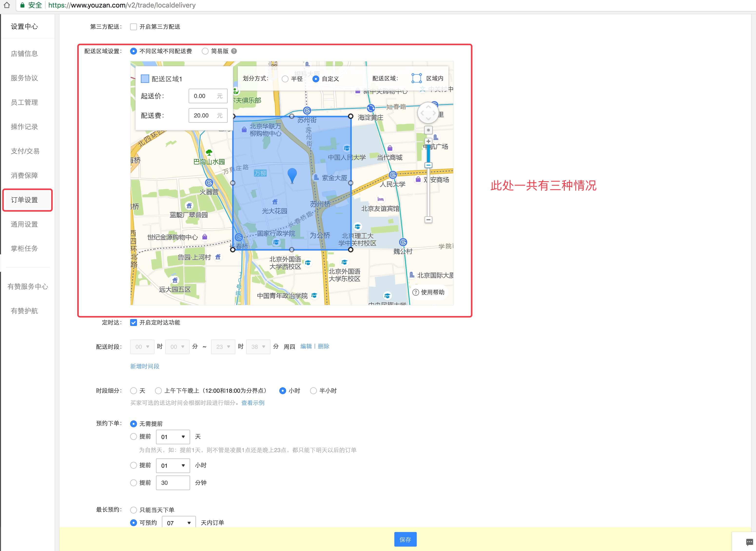Open delivery start minute 00 dropdown
Viewport: 756px width, 551px height.
(x=177, y=347)
